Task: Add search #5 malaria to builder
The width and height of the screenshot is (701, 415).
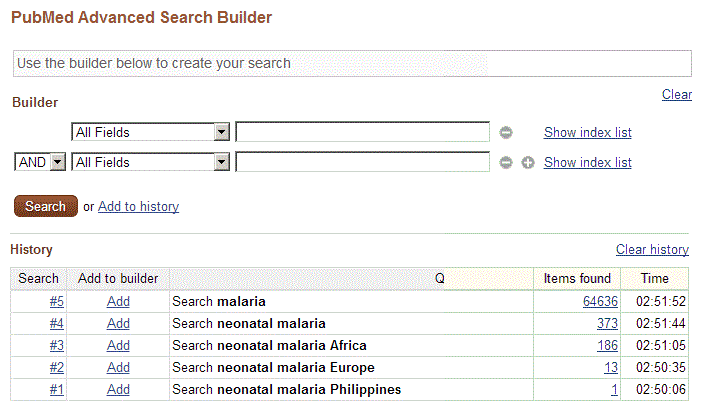Action: (118, 301)
